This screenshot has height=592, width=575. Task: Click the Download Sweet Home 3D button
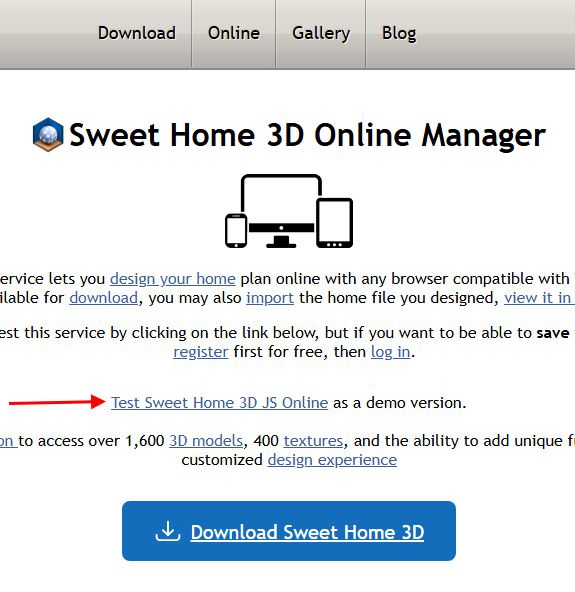289,531
